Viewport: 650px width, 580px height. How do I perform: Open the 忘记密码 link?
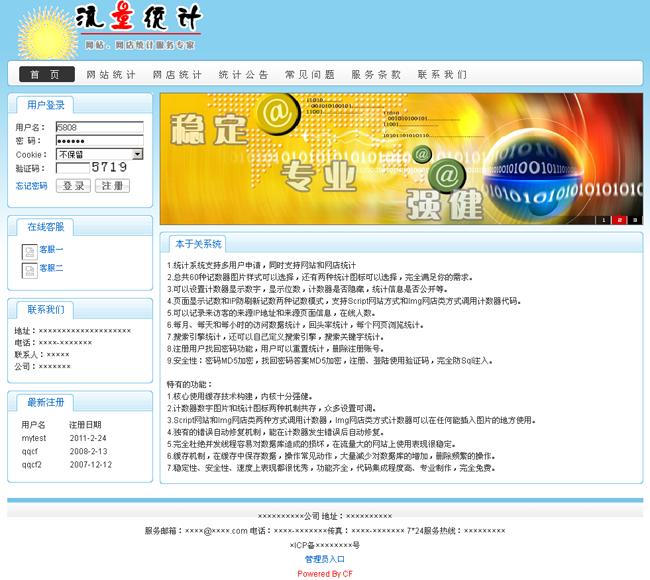32,186
